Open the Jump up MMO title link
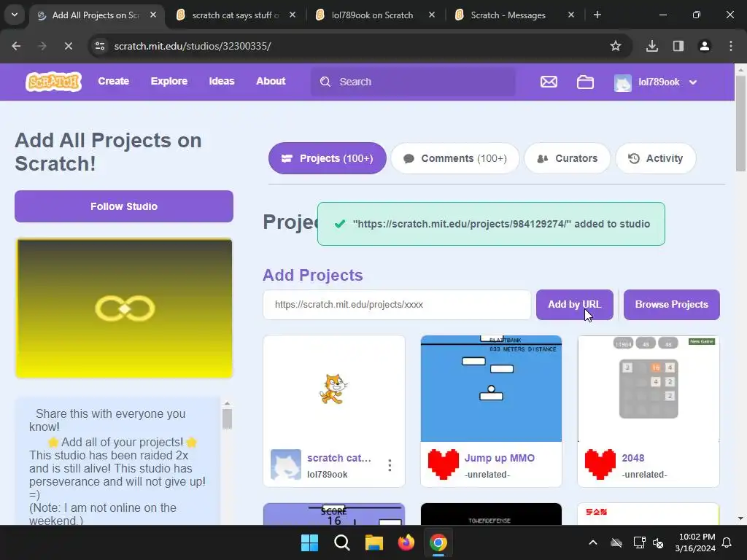Viewport: 747px width, 560px height. [499, 458]
